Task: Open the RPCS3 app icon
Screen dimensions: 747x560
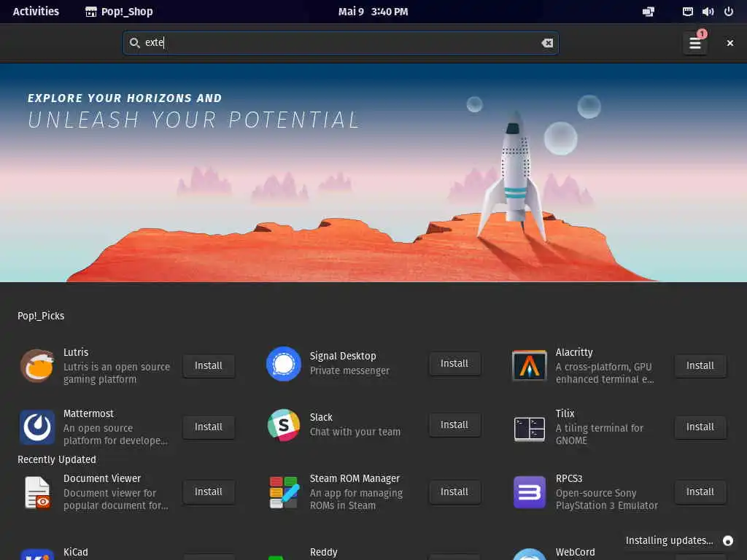Action: [530, 492]
